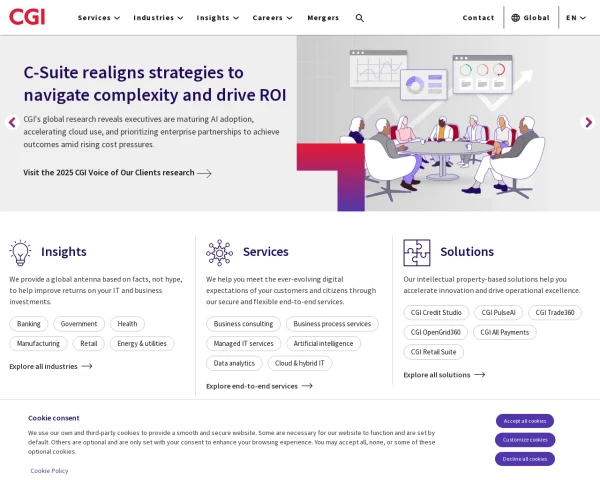This screenshot has width=600, height=480.
Task: Click the CGI logo
Action: click(27, 17)
